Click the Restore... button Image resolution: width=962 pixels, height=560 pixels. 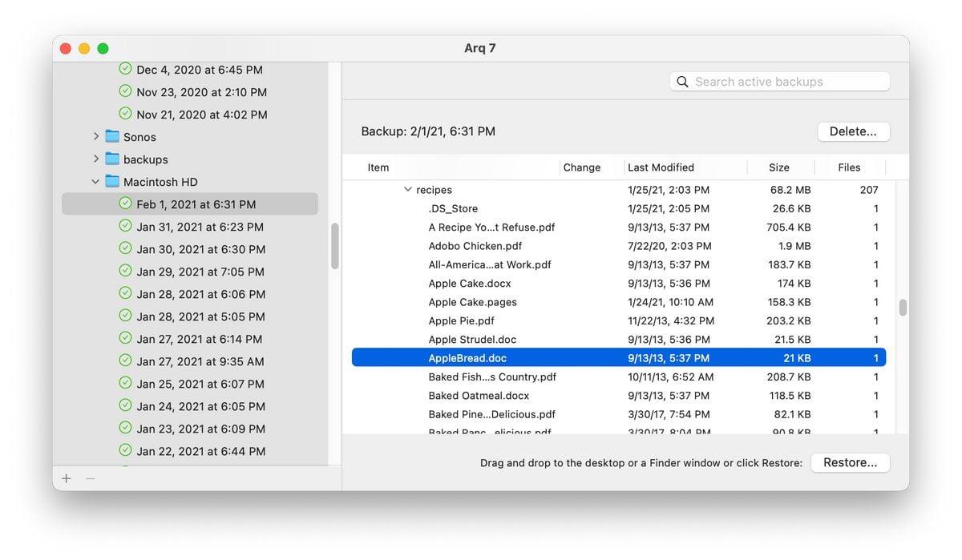coord(850,462)
